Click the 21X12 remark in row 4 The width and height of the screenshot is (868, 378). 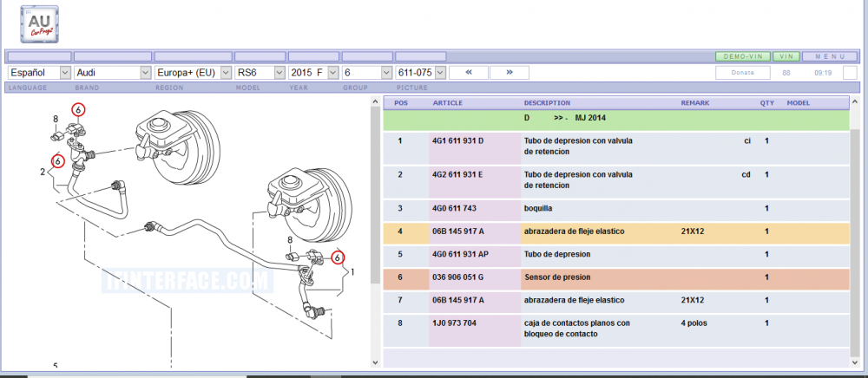click(693, 231)
